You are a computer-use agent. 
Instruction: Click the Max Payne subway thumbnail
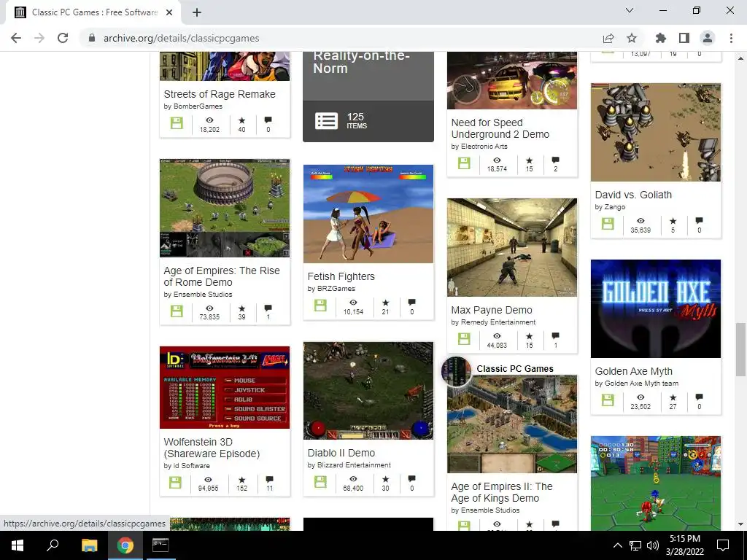(x=511, y=248)
